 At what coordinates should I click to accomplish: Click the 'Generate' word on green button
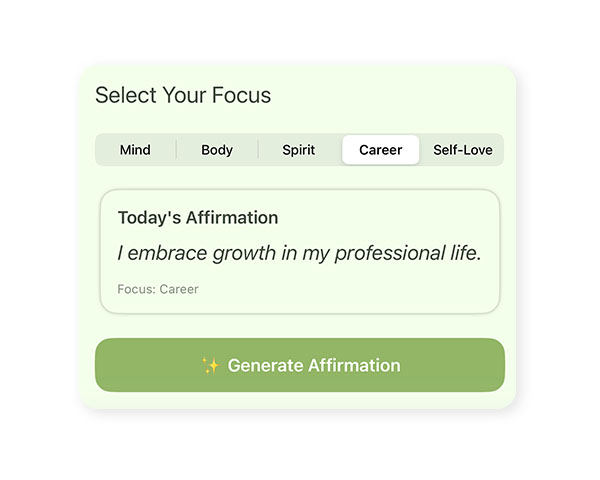264,366
